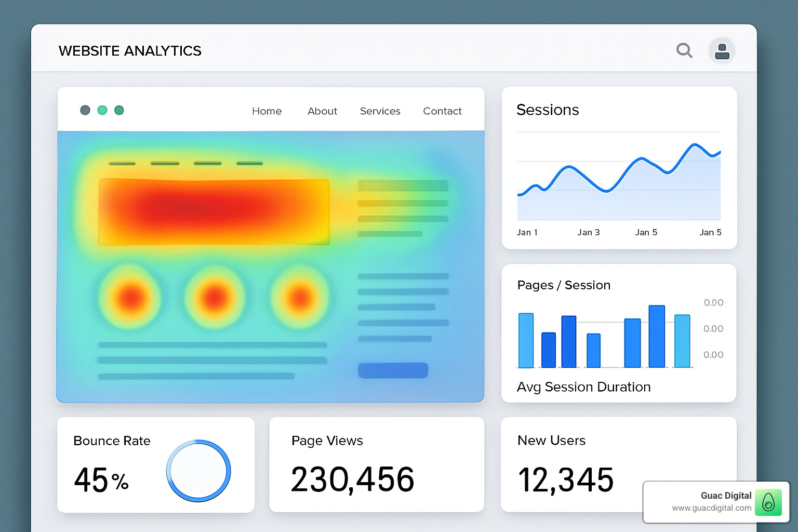Screen dimensions: 798x532
Task: Click the Page Views label
Action: pyautogui.click(x=327, y=441)
